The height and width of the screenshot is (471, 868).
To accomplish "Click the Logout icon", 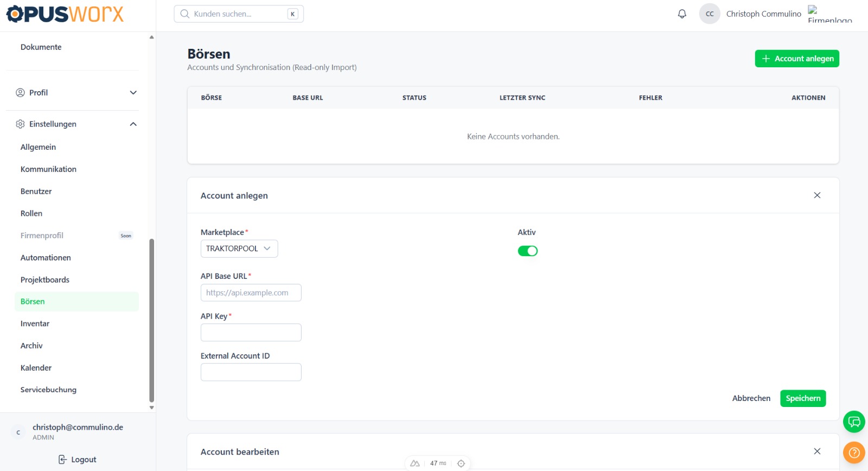I will click(63, 460).
